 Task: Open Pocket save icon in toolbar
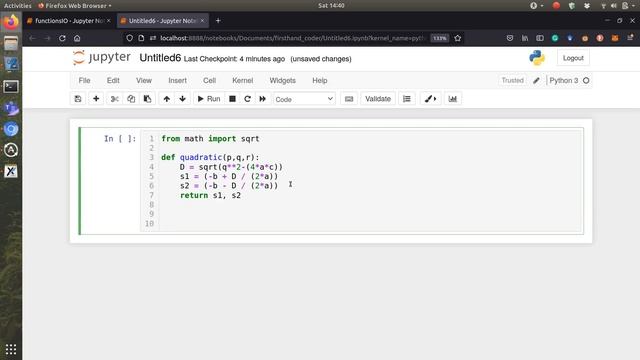510,38
